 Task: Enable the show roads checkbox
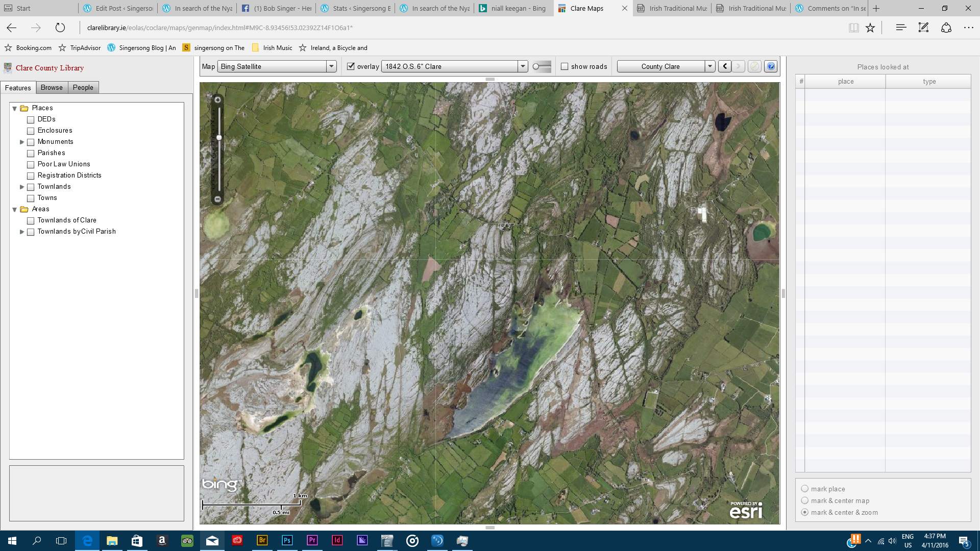[565, 66]
